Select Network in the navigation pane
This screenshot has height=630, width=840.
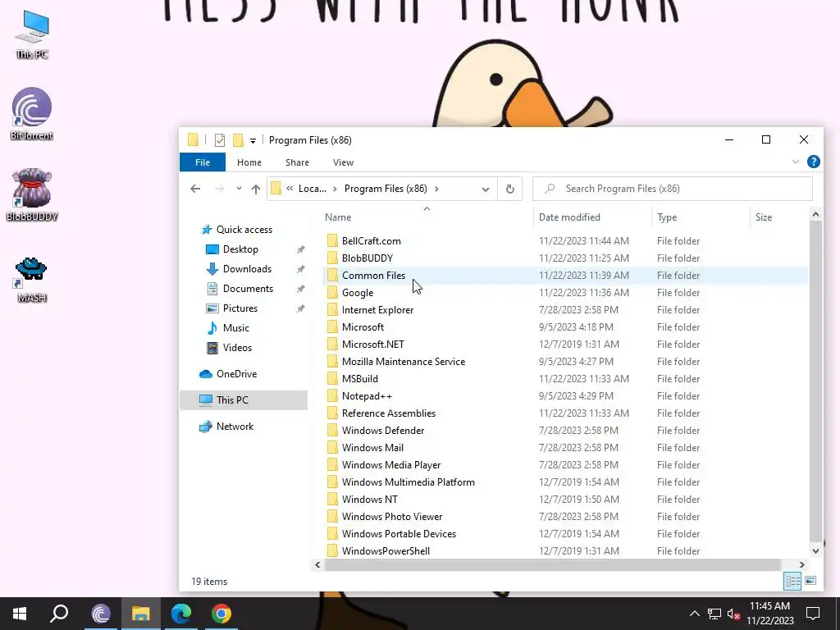(x=235, y=427)
